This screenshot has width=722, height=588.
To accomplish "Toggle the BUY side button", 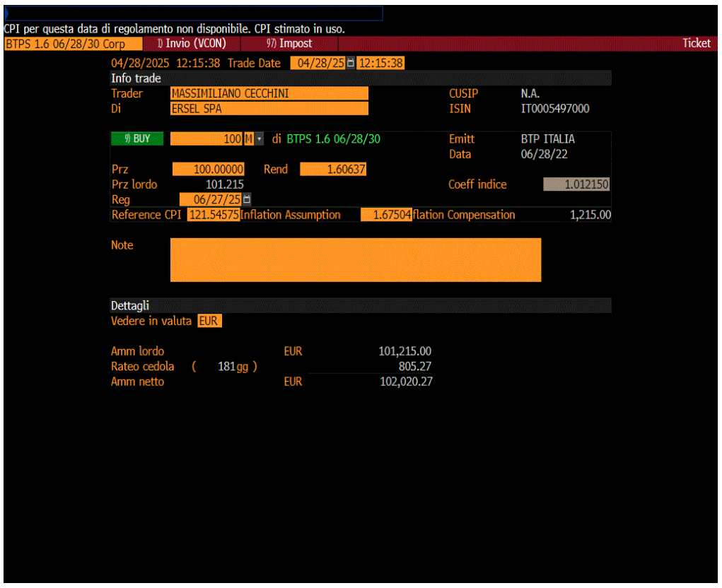I will (137, 139).
